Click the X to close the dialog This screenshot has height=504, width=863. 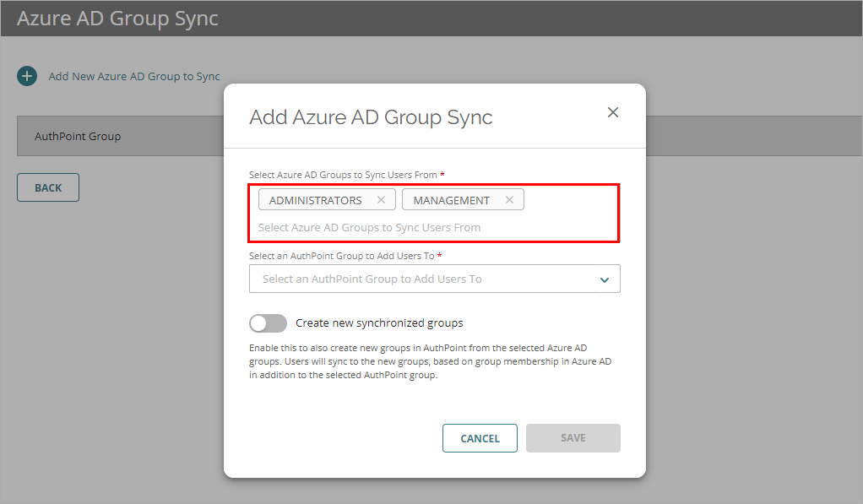612,111
